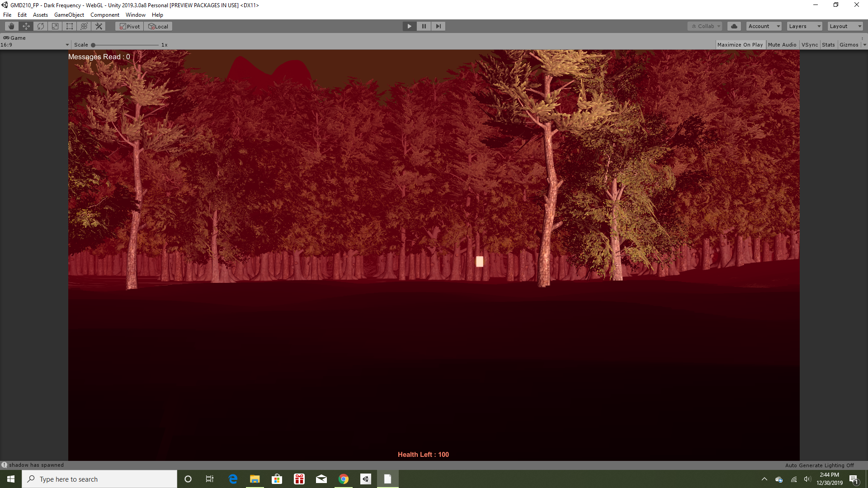Select the Hand tool in toolbar
The image size is (868, 488).
[11, 26]
